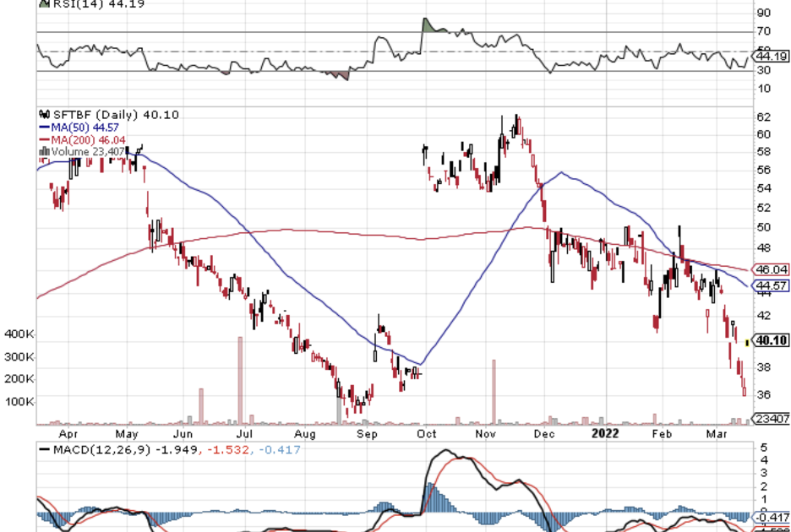The image size is (791, 532).
Task: Select the SFTBF (Daily) 40.10 title
Action: click(x=115, y=115)
